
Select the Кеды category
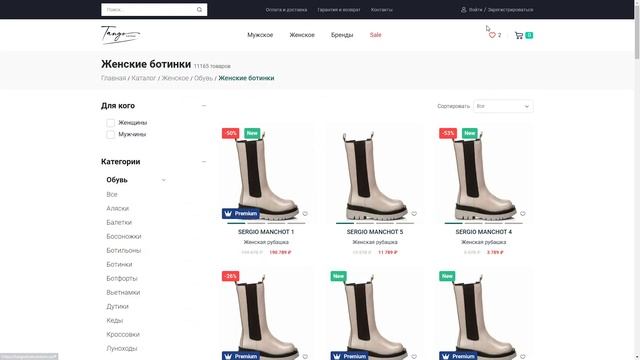coord(115,320)
